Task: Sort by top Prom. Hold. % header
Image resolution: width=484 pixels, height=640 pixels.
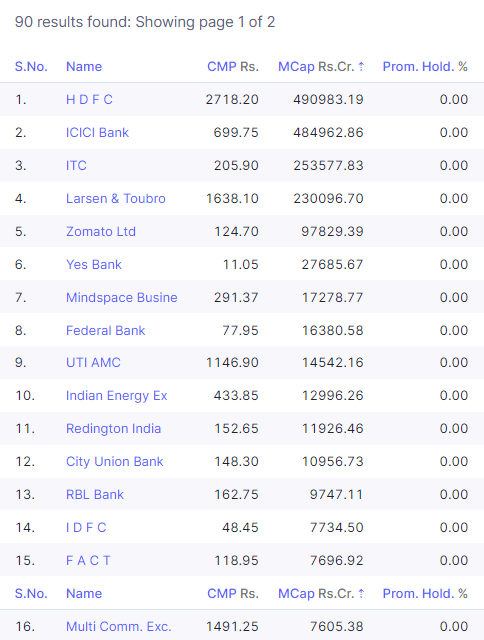Action: pos(425,67)
